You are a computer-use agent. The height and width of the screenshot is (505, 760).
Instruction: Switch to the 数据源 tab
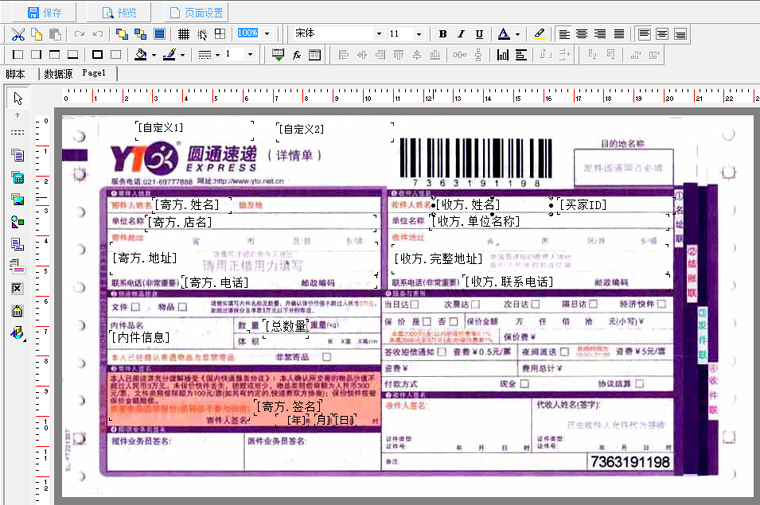click(x=57, y=74)
